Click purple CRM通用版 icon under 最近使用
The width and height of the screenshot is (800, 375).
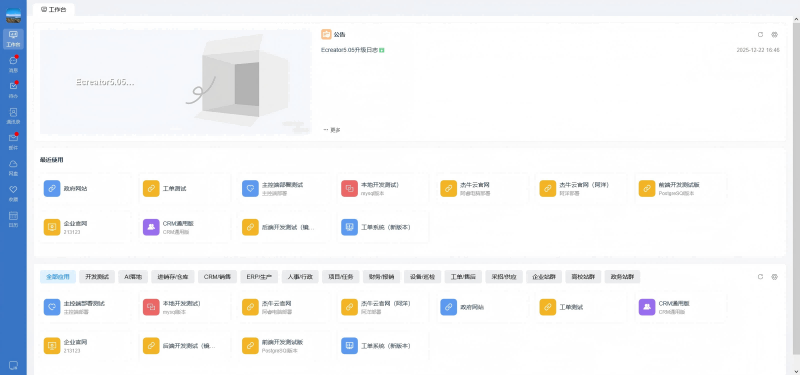pos(151,227)
